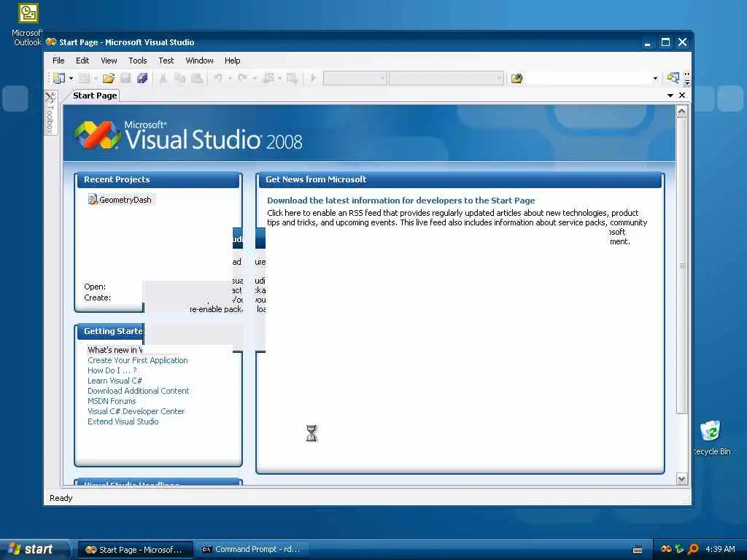Viewport: 747px width, 560px height.
Task: Open the Window menu
Action: [199, 61]
